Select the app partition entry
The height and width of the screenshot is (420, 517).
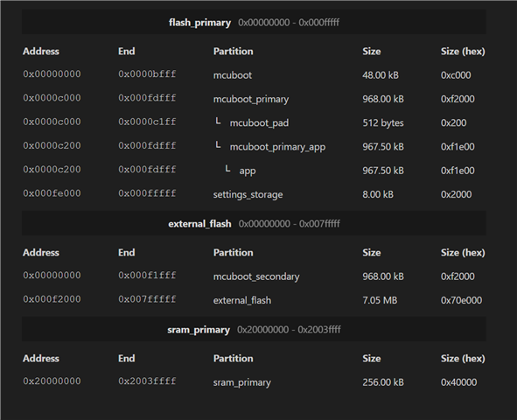click(x=248, y=171)
